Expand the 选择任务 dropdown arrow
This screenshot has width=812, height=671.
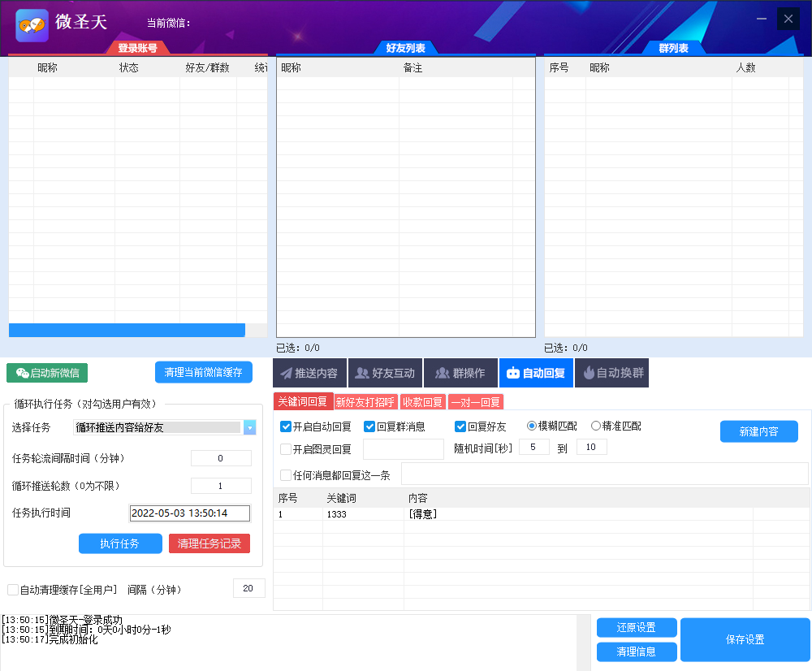tap(249, 427)
